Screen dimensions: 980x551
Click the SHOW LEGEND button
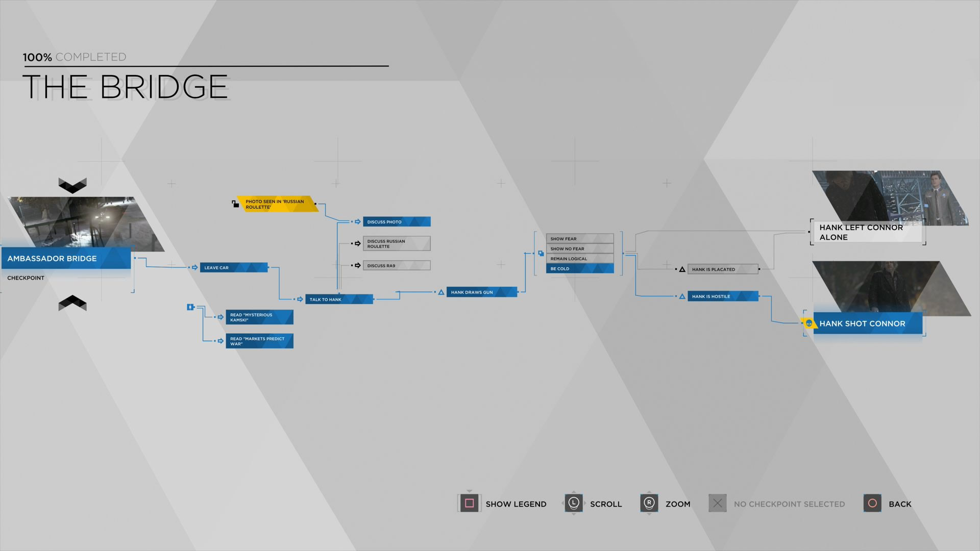(x=503, y=503)
